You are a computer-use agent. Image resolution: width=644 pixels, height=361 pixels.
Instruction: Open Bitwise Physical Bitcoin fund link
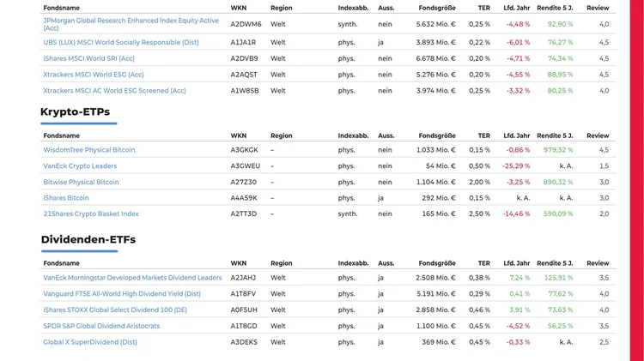[x=81, y=182]
